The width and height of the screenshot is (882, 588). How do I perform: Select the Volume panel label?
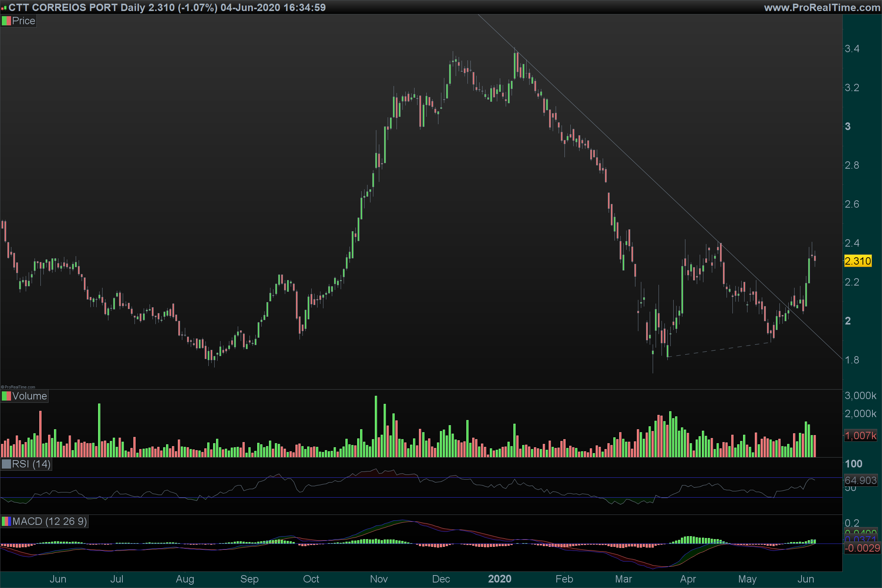pos(29,396)
